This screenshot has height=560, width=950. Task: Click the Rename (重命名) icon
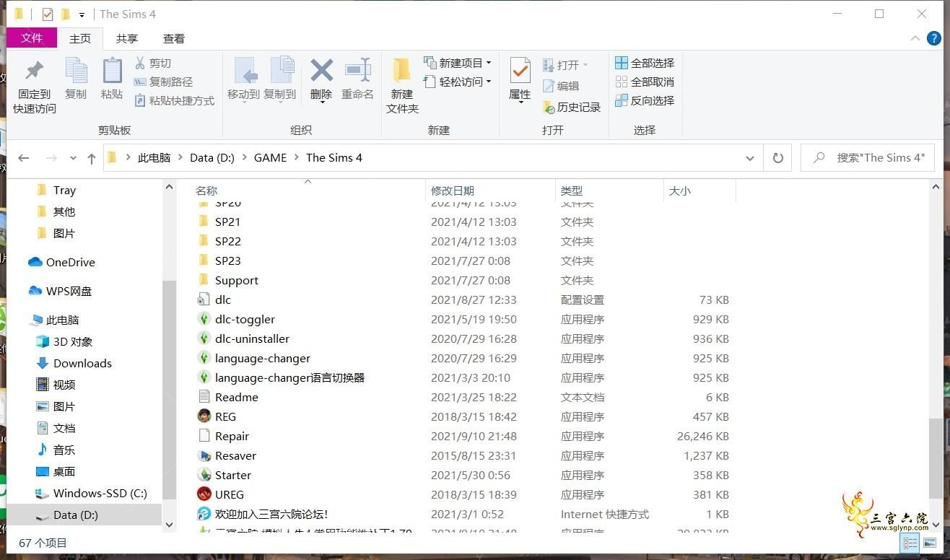357,70
